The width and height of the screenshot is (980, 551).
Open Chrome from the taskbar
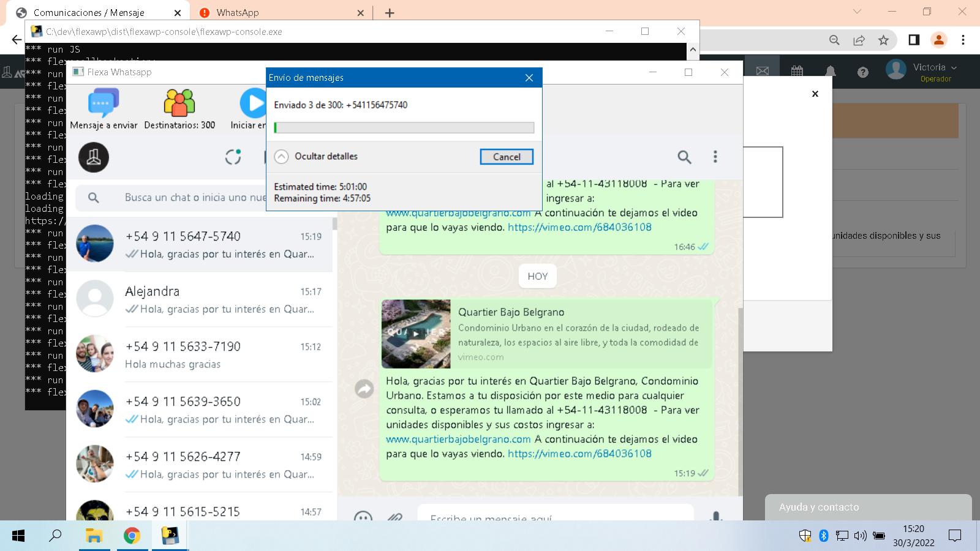pos(132,536)
